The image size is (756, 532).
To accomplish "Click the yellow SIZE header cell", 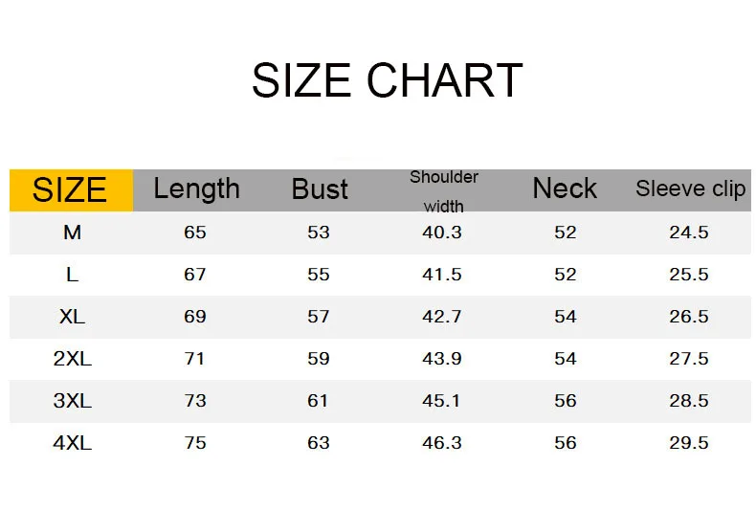I will pyautogui.click(x=70, y=189).
